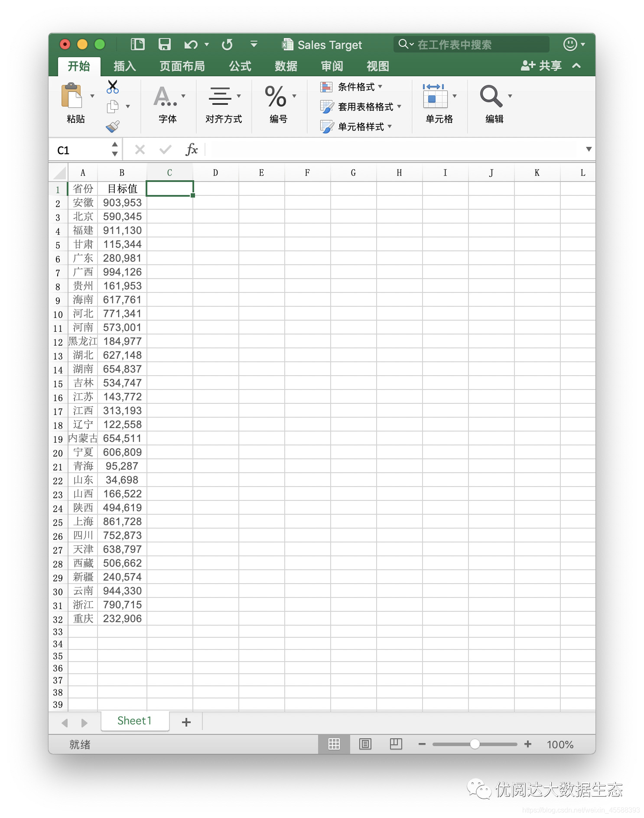This screenshot has height=818, width=644.
Task: Click the Cells (单元格) group icon
Action: pos(435,96)
